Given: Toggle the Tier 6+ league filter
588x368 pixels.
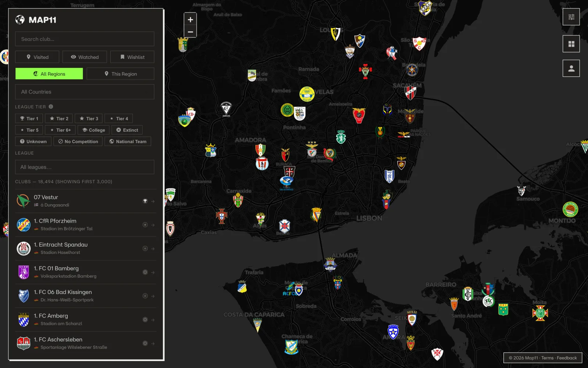Looking at the screenshot, I should (x=60, y=130).
